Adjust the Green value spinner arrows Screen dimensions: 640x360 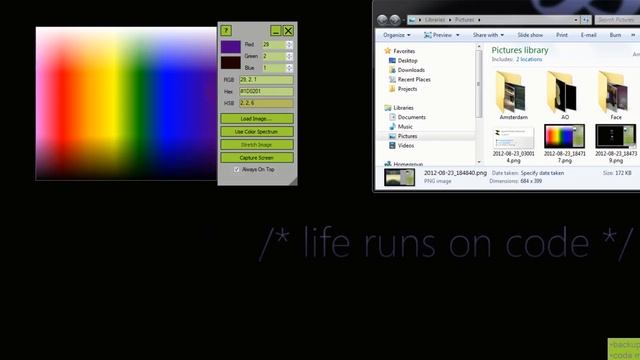(x=289, y=56)
